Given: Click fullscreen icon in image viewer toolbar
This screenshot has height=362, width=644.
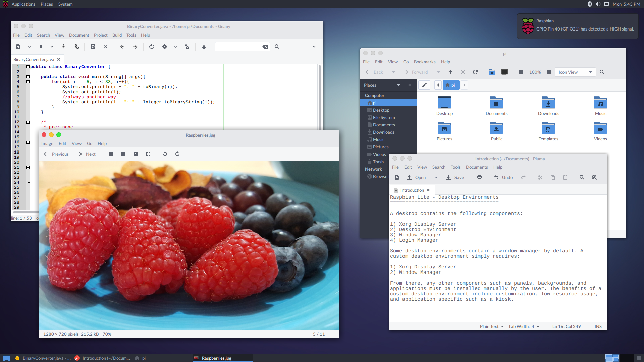Looking at the screenshot, I should point(148,154).
